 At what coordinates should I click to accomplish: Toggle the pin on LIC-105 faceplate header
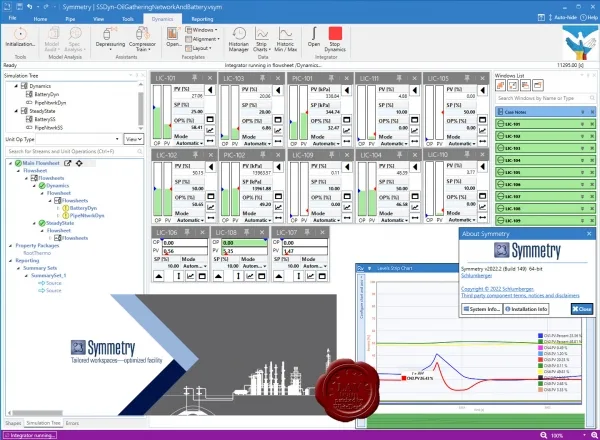(467, 78)
